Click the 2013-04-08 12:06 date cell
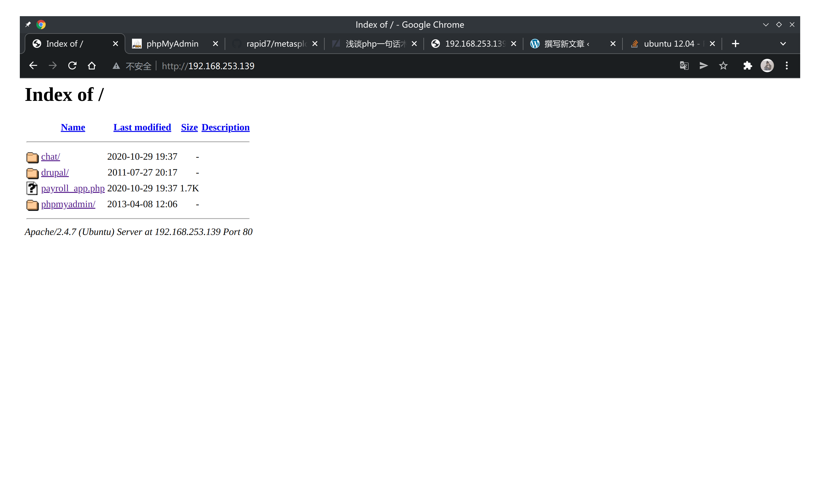Viewport: 820px width, 504px height. point(142,204)
